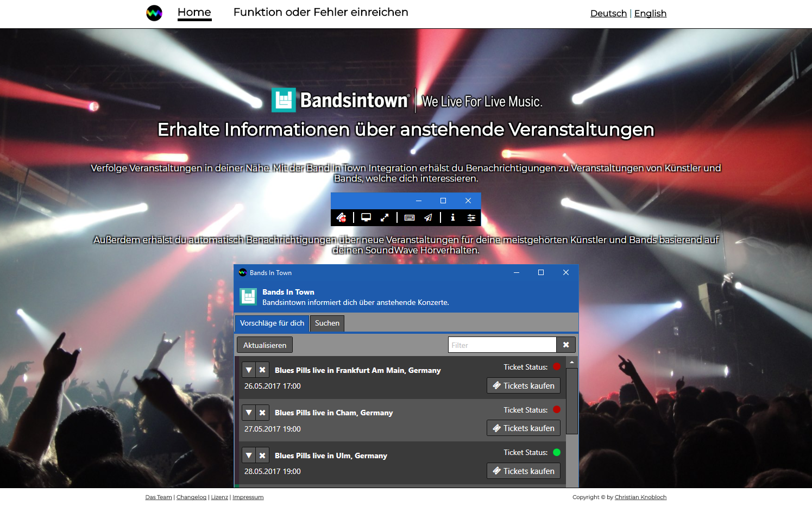Viewport: 812px width, 505px height.
Task: Buy tickets for the Cham event
Action: pos(524,428)
